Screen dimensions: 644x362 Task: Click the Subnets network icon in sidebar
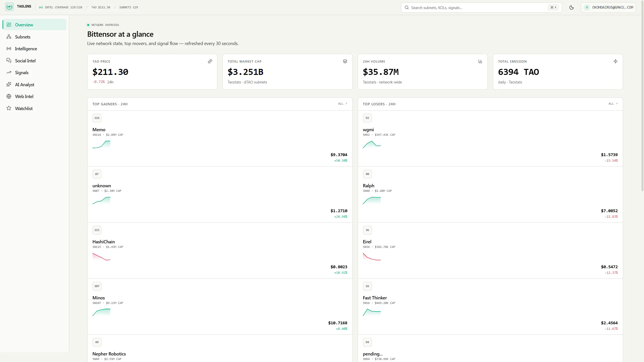coord(9,37)
